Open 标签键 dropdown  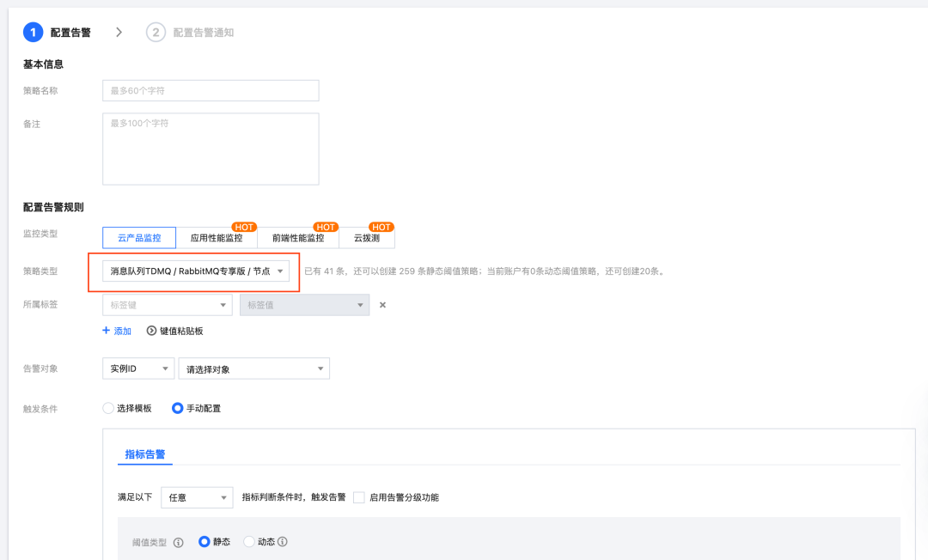[x=167, y=305]
